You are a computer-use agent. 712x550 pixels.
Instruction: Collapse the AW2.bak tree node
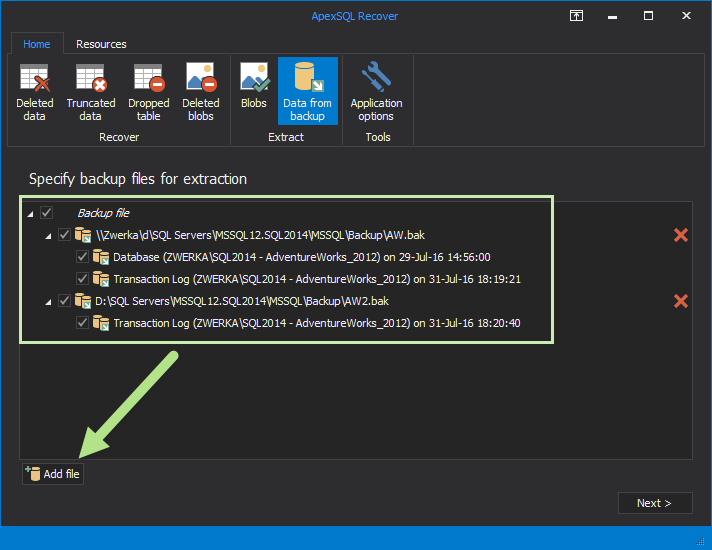click(x=48, y=302)
